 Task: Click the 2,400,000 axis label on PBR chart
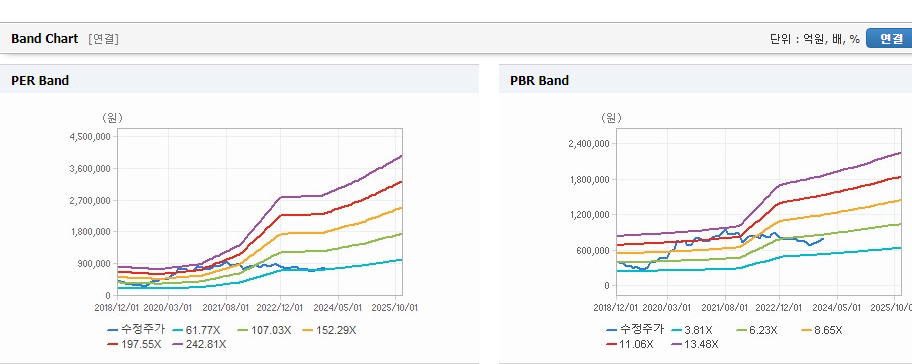pos(590,144)
